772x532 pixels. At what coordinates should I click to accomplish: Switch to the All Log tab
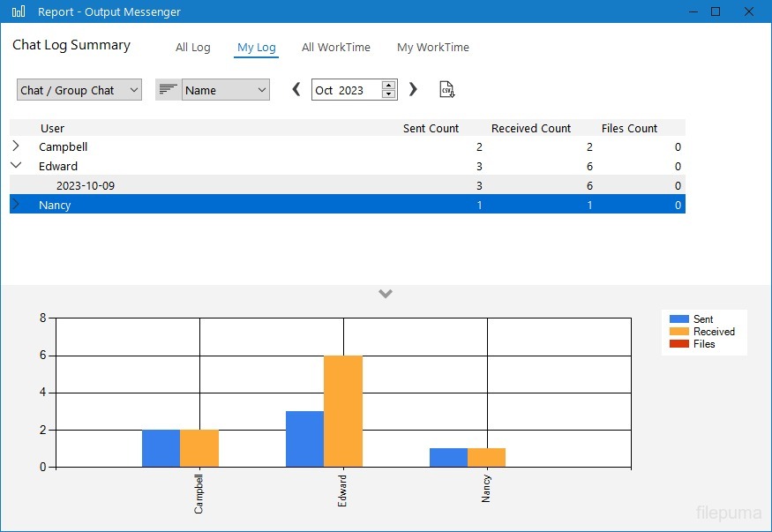(192, 48)
